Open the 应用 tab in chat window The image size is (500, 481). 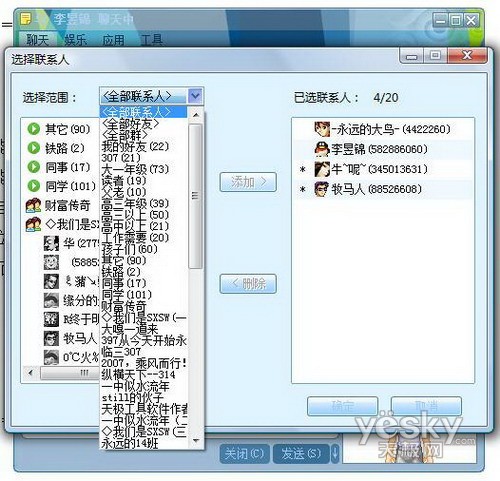[x=114, y=40]
